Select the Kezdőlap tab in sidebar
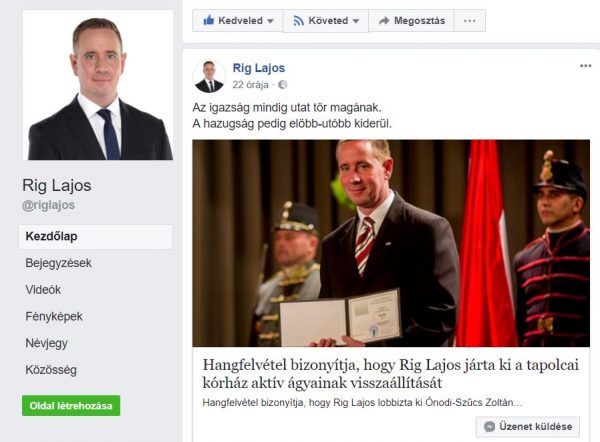This screenshot has width=600, height=442. point(95,236)
